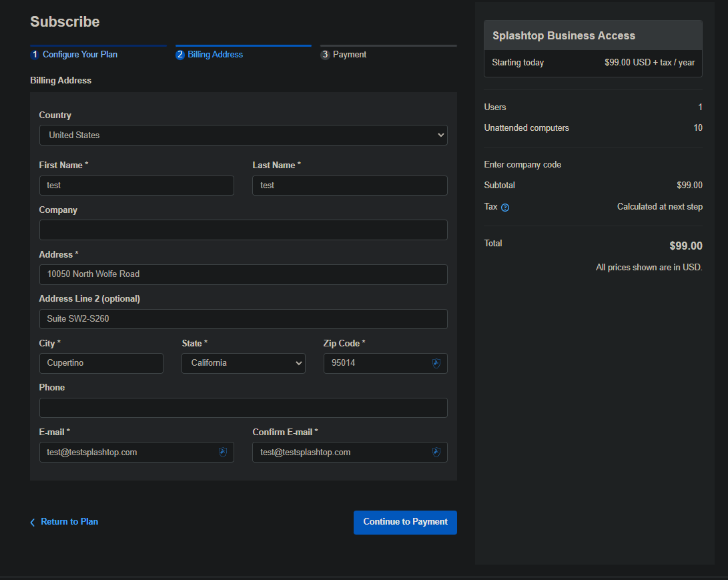Click the Tax help question mark icon
This screenshot has height=580, width=728.
pyautogui.click(x=505, y=208)
